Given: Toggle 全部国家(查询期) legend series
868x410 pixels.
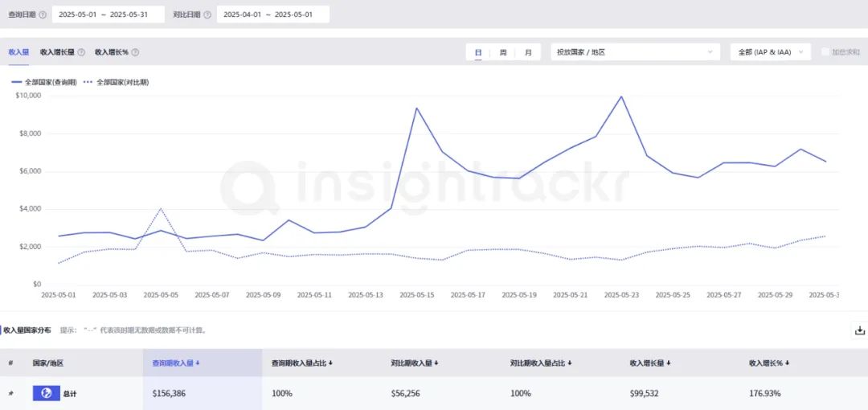Looking at the screenshot, I should click(44, 82).
